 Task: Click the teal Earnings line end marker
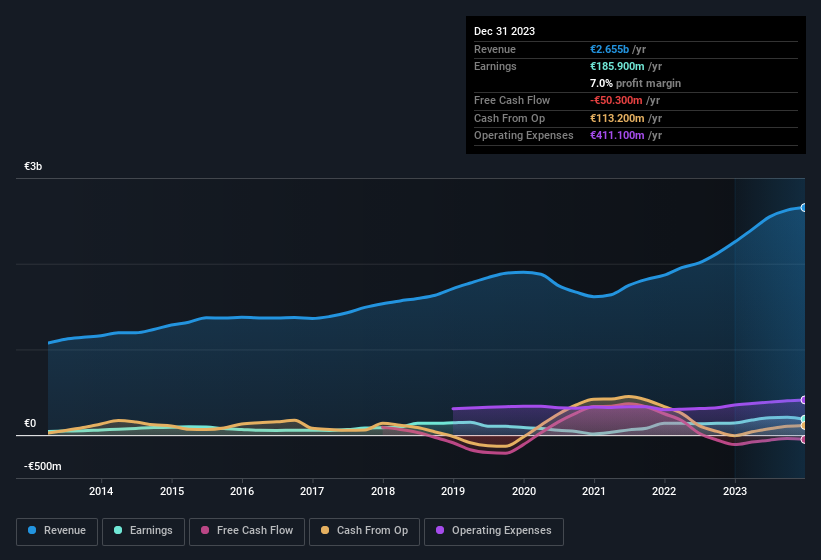[x=804, y=419]
